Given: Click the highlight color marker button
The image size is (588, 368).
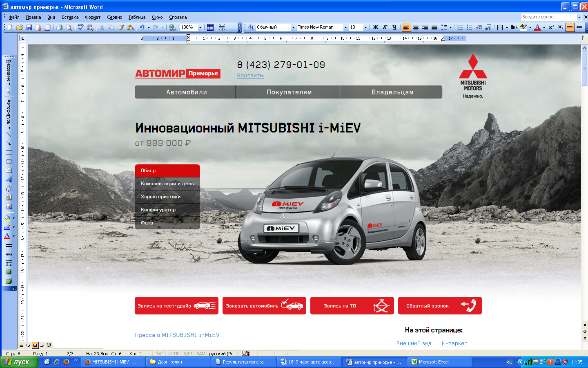Looking at the screenshot, I should click(523, 27).
